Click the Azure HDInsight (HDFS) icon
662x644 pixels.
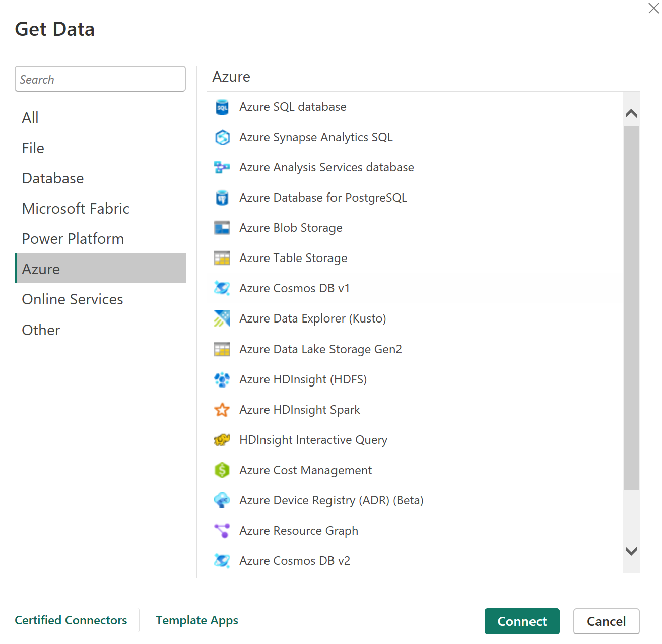(222, 380)
